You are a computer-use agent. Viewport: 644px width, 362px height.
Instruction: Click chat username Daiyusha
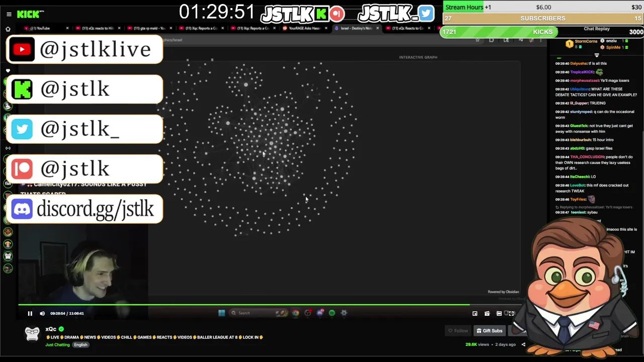[x=579, y=64]
